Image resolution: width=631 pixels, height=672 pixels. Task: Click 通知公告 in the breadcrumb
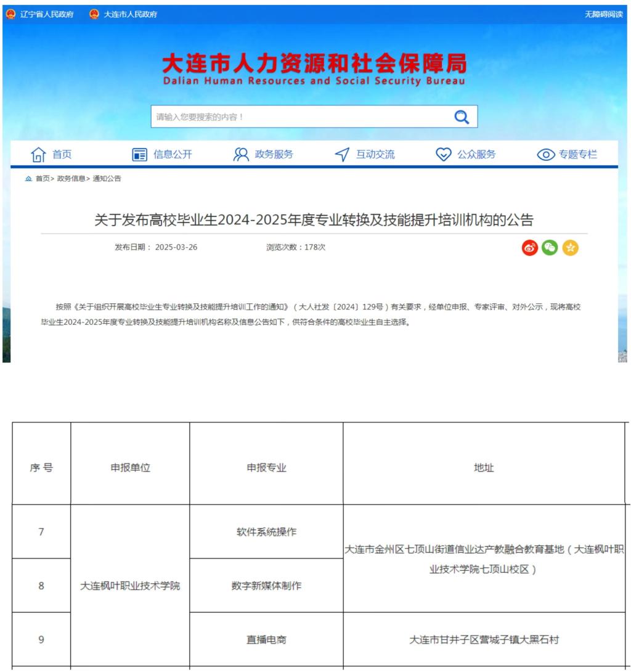click(107, 179)
